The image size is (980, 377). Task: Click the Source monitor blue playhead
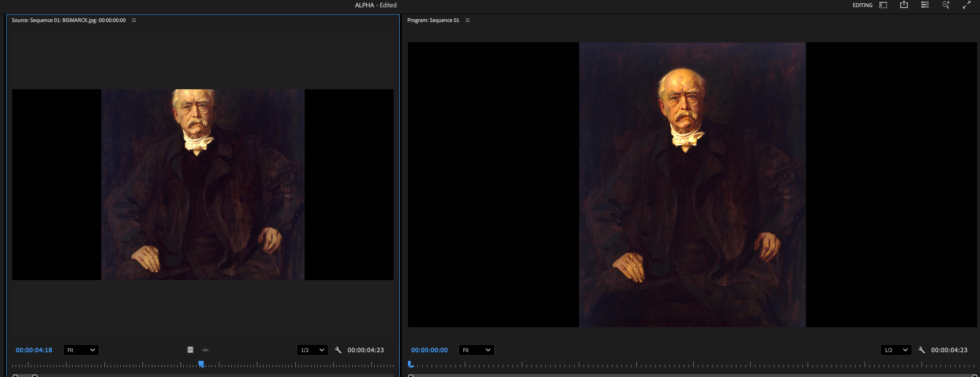(x=201, y=364)
